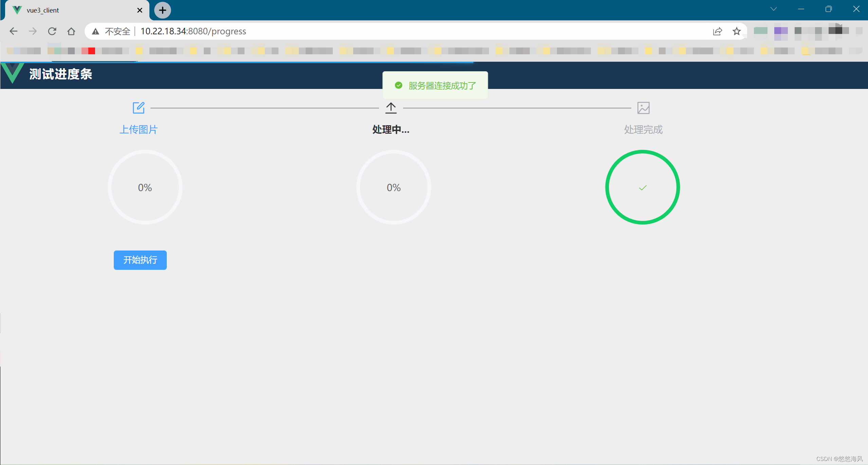The height and width of the screenshot is (465, 868).
Task: Go back using the browser back arrow
Action: click(14, 31)
